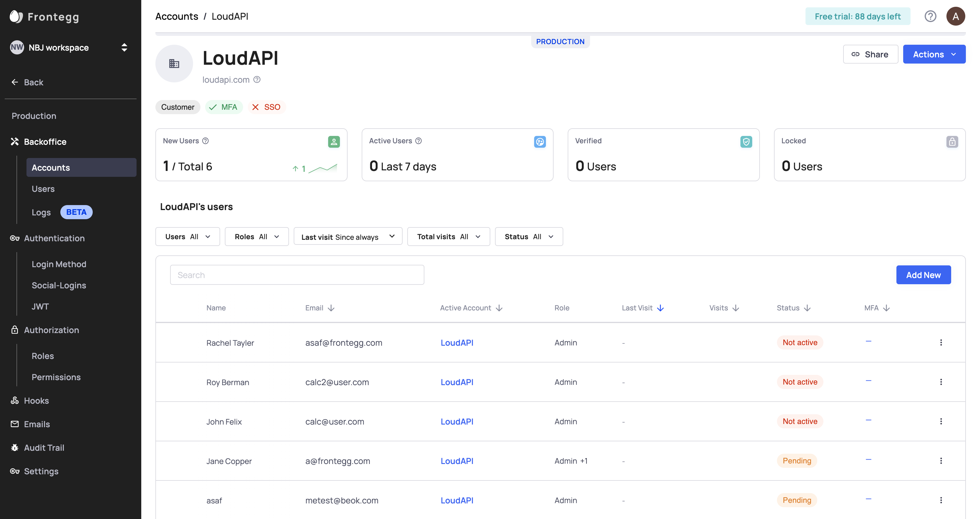Expand the NBJ workspace switcher
Viewport: 980px width, 519px height.
[x=124, y=48]
